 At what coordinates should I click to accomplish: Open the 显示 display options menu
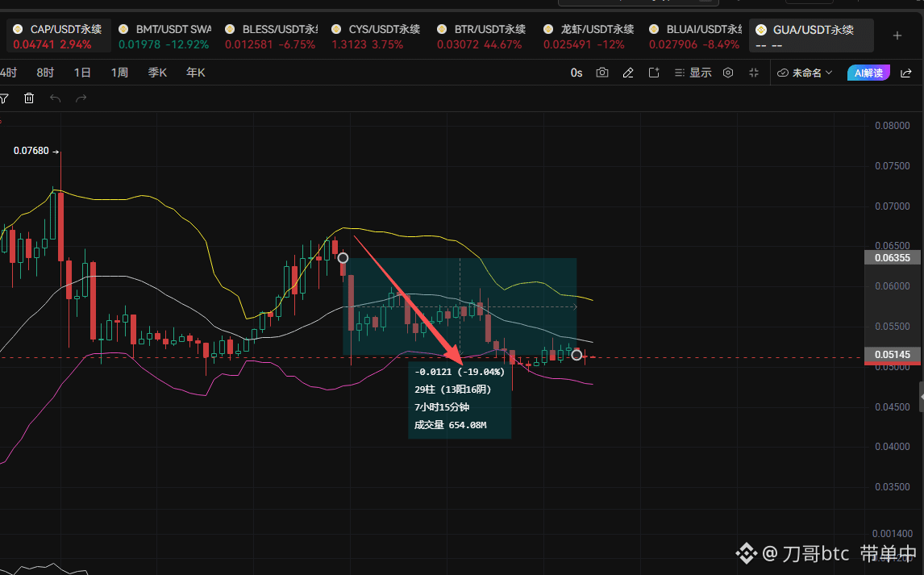pyautogui.click(x=693, y=73)
